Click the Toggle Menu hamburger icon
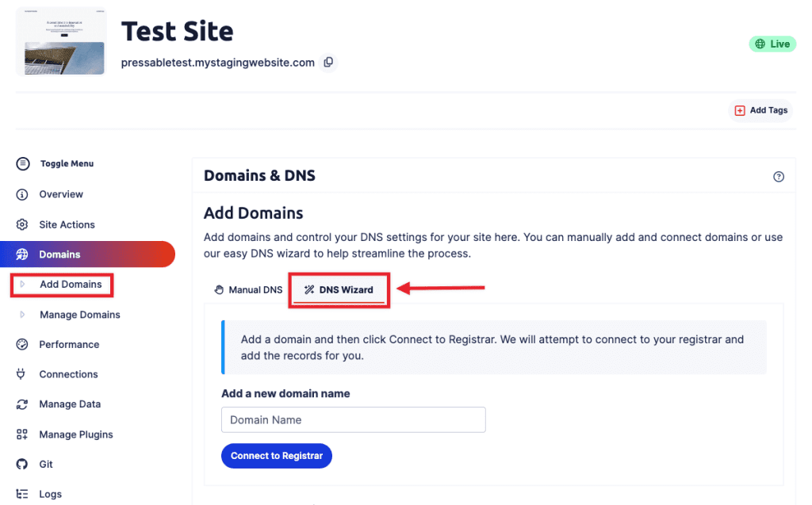 22,163
